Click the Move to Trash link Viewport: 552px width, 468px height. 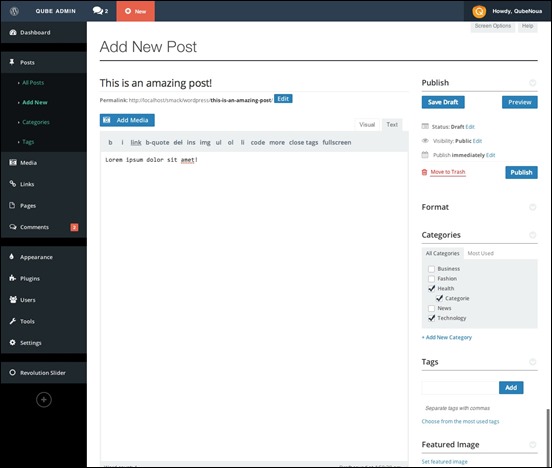(448, 172)
